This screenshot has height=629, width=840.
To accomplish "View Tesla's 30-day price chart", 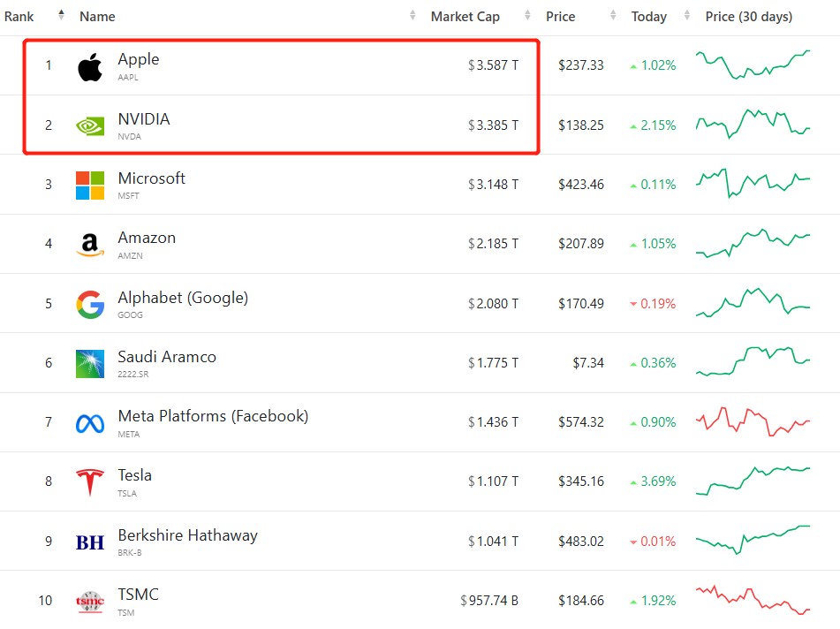I will (x=753, y=481).
